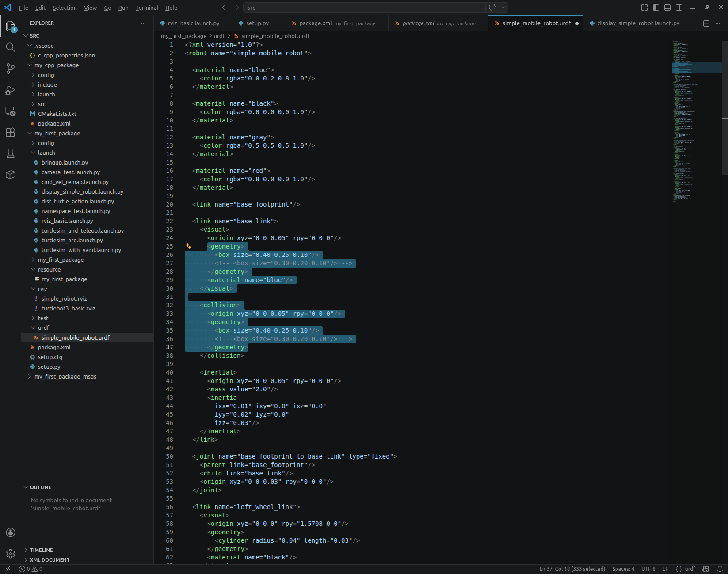Open the Testing flask icon
728x574 pixels.
tap(11, 153)
